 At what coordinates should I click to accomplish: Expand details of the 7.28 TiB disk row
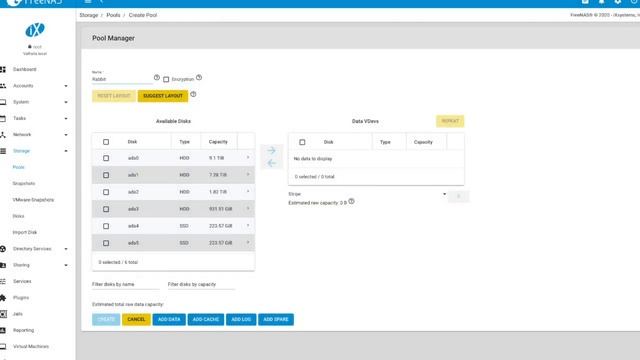(x=248, y=175)
